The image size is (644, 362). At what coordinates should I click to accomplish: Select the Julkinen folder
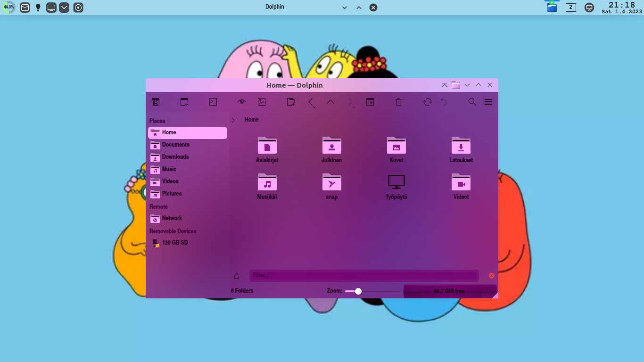tap(332, 150)
